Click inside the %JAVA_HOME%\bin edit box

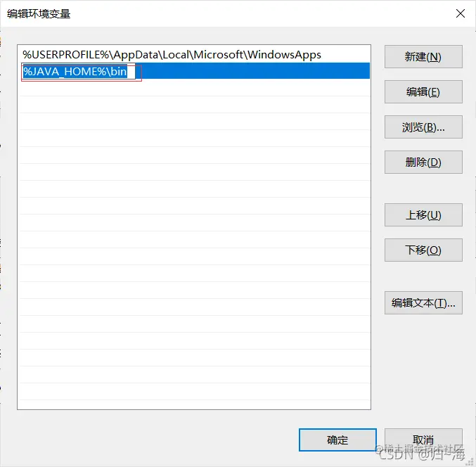78,71
